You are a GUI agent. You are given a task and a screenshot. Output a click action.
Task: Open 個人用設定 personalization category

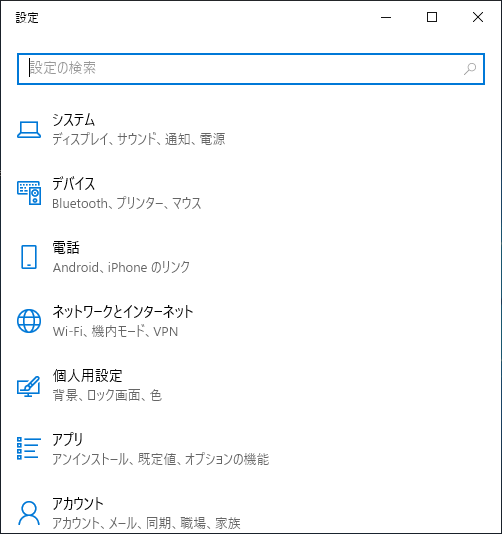[x=88, y=376]
